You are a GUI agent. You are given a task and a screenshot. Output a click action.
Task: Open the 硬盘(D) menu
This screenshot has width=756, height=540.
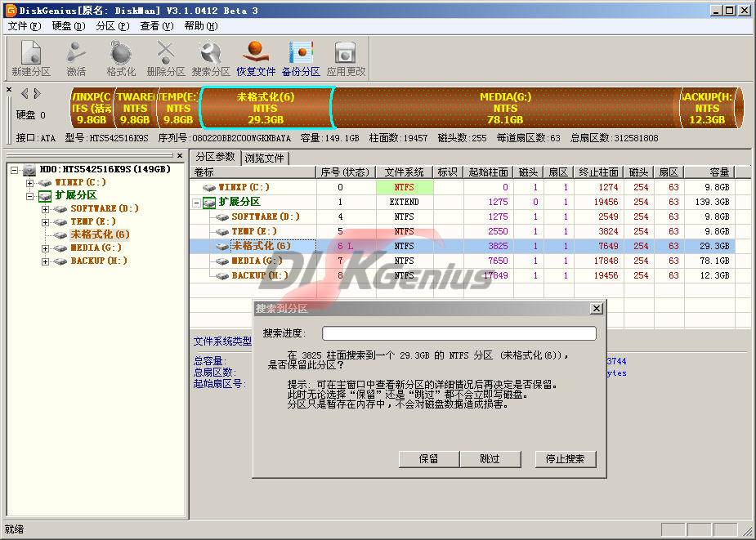pyautogui.click(x=69, y=26)
